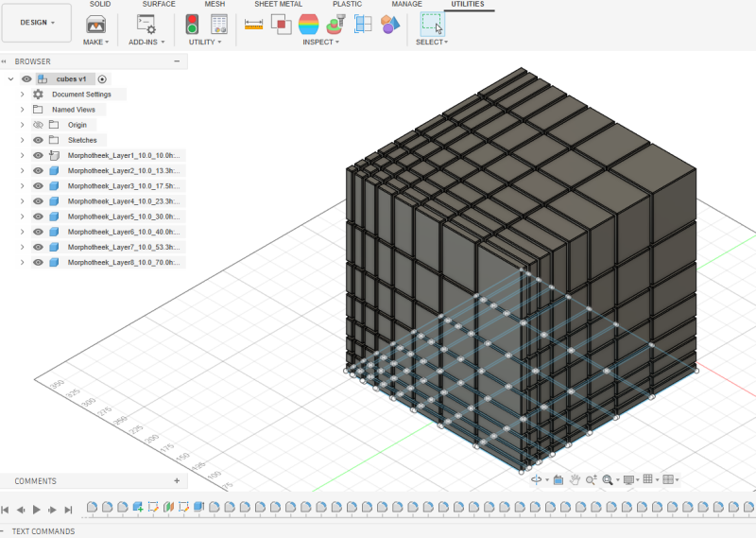Hide Morphotheek_Layer3 component

click(x=38, y=186)
